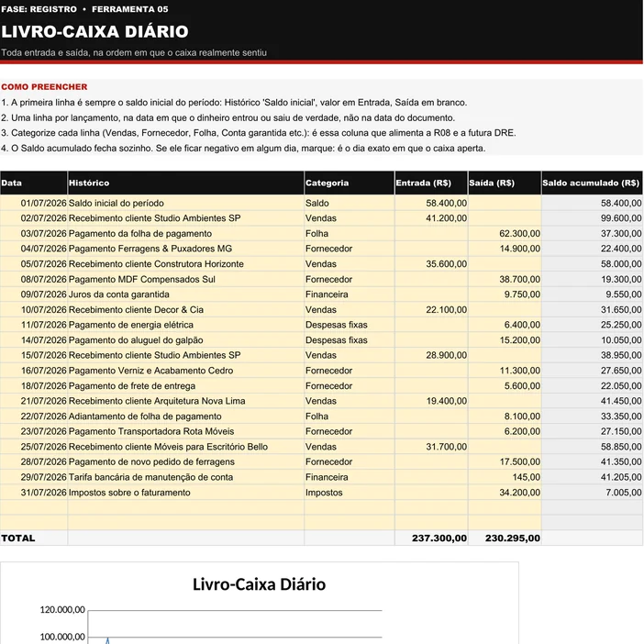The width and height of the screenshot is (644, 644).
Task: Select the 'Histórico' column header
Action: point(185,183)
